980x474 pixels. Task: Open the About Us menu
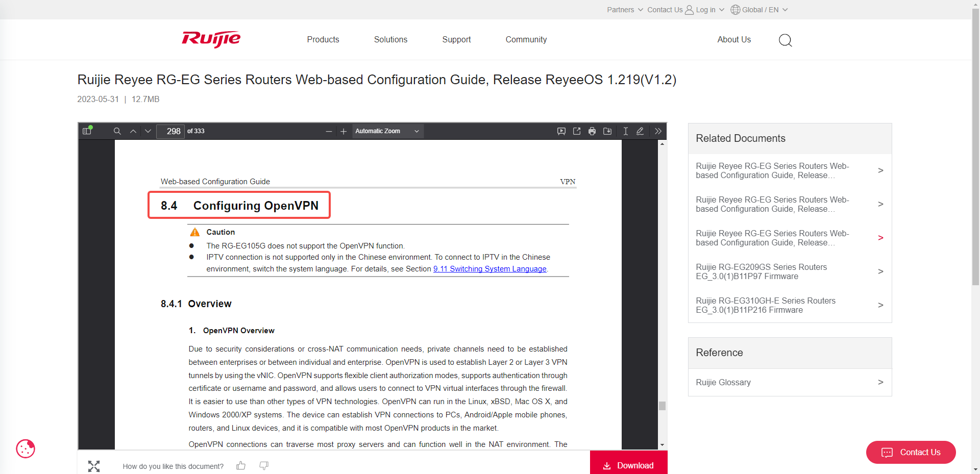pyautogui.click(x=734, y=39)
